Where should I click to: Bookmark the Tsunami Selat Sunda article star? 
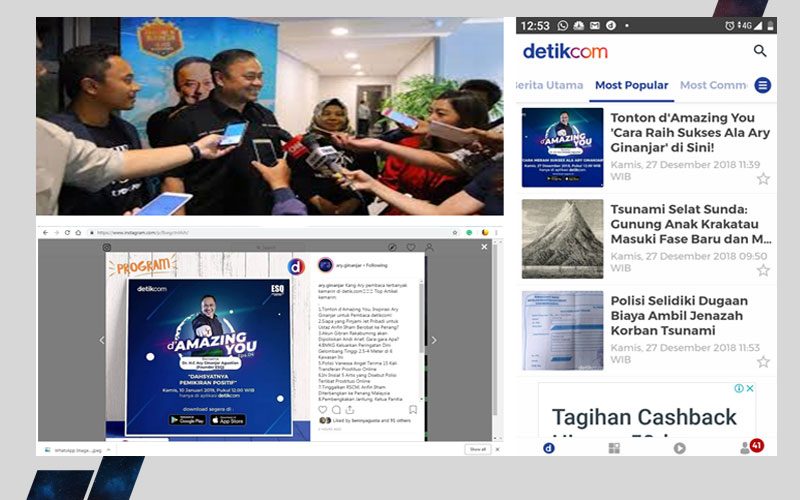pyautogui.click(x=763, y=270)
